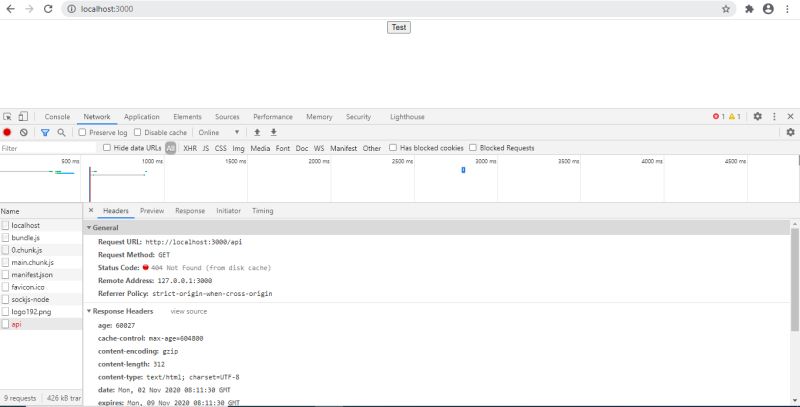Clear the network log
The width and height of the screenshot is (800, 407).
(x=23, y=132)
